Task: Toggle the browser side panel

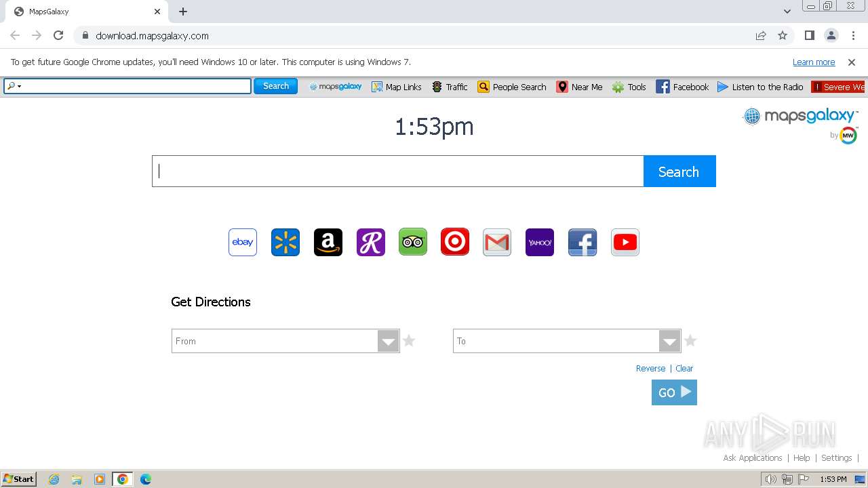Action: click(x=810, y=36)
